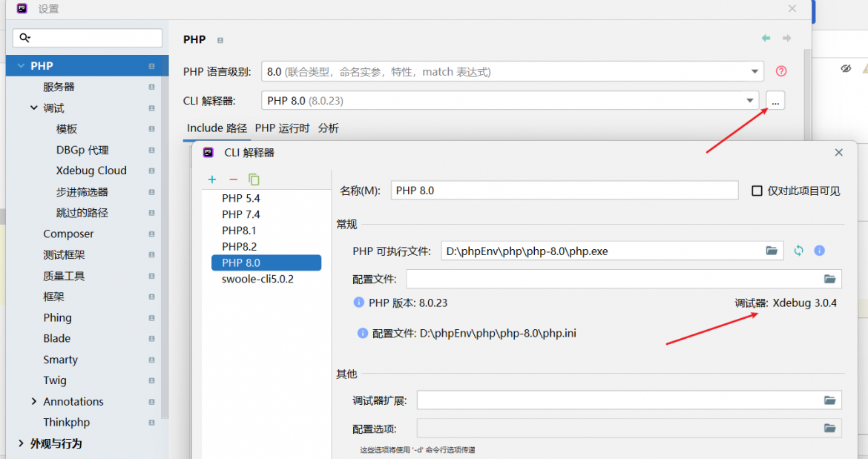Go back with the green left arrow
Viewport: 868px width, 459px height.
766,38
